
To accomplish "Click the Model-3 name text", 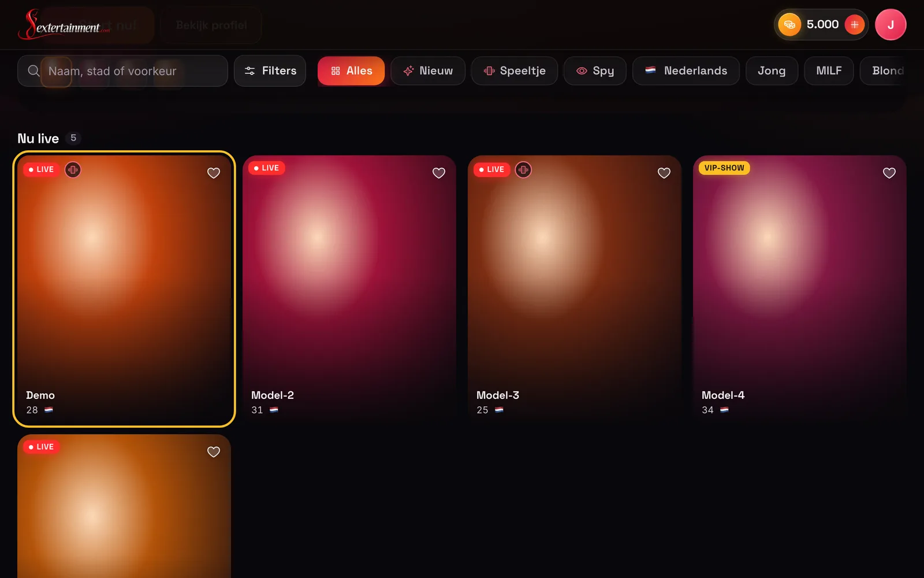I will 498,395.
